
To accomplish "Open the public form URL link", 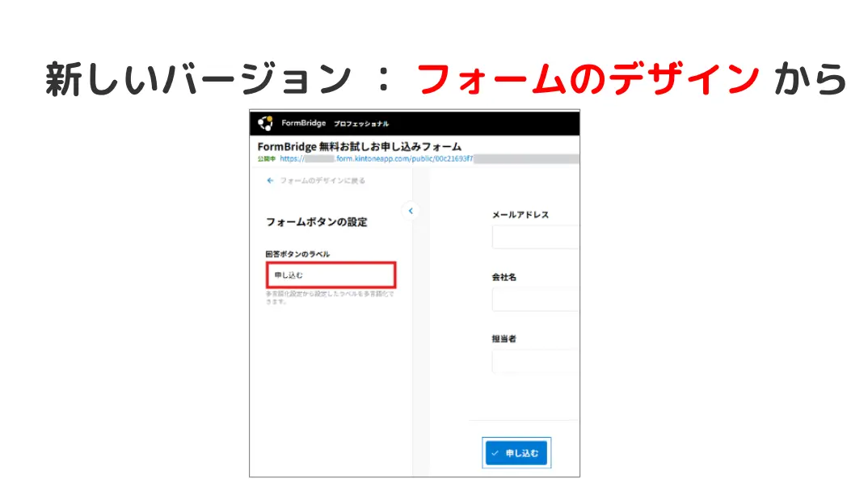I will pyautogui.click(x=377, y=159).
